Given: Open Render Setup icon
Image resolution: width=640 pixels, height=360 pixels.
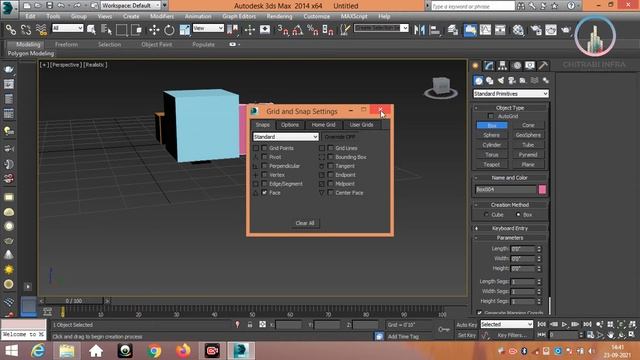Looking at the screenshot, I should tap(536, 29).
